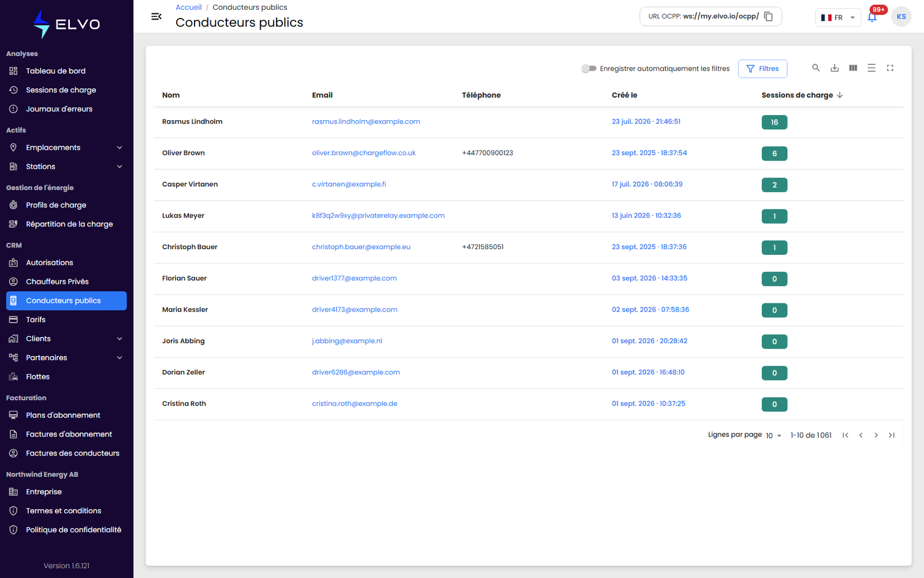Open the show/hide columns icon
The image size is (924, 578).
coord(853,68)
